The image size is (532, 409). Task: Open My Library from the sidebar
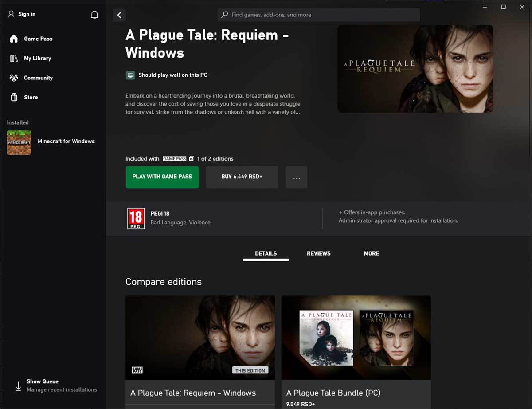38,58
